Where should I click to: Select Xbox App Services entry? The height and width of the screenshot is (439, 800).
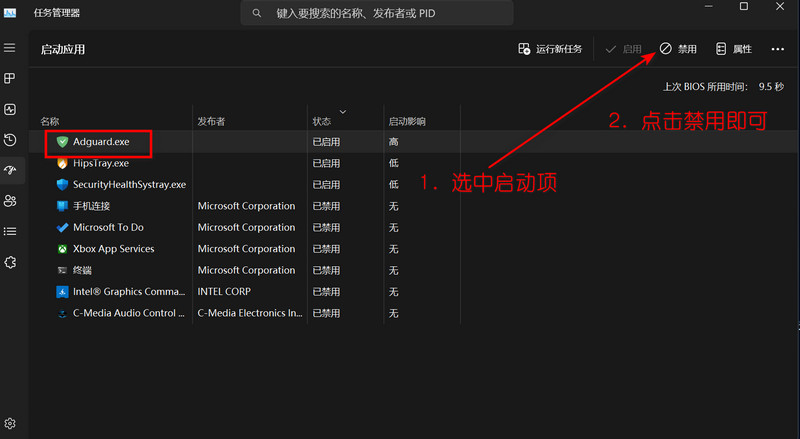pos(113,249)
